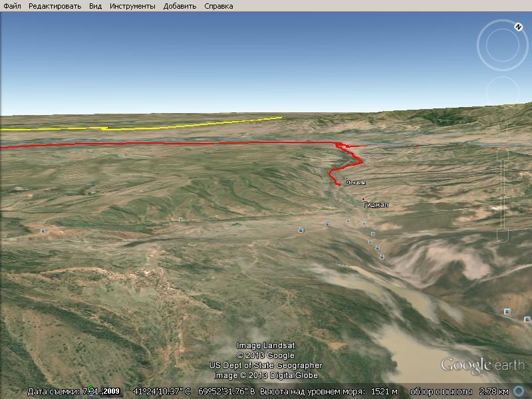Open the leftmost photo icon on map

pyautogui.click(x=43, y=231)
